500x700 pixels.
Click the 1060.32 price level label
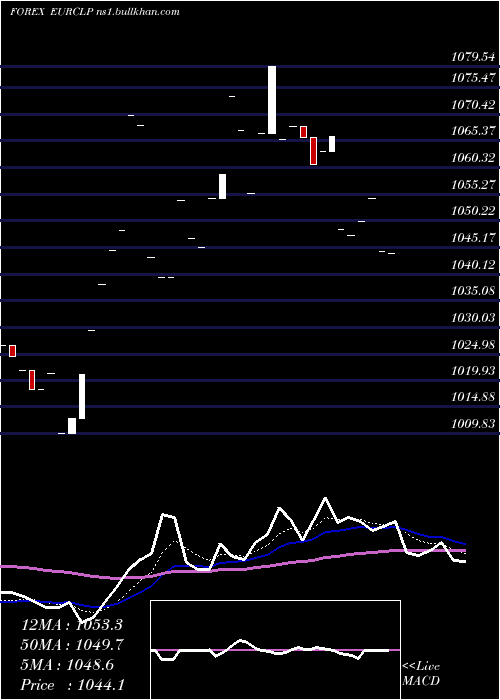coord(473,158)
